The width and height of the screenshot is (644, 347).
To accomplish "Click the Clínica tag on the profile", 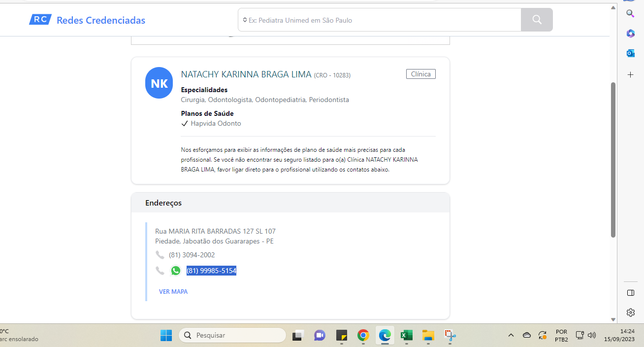I will (420, 74).
